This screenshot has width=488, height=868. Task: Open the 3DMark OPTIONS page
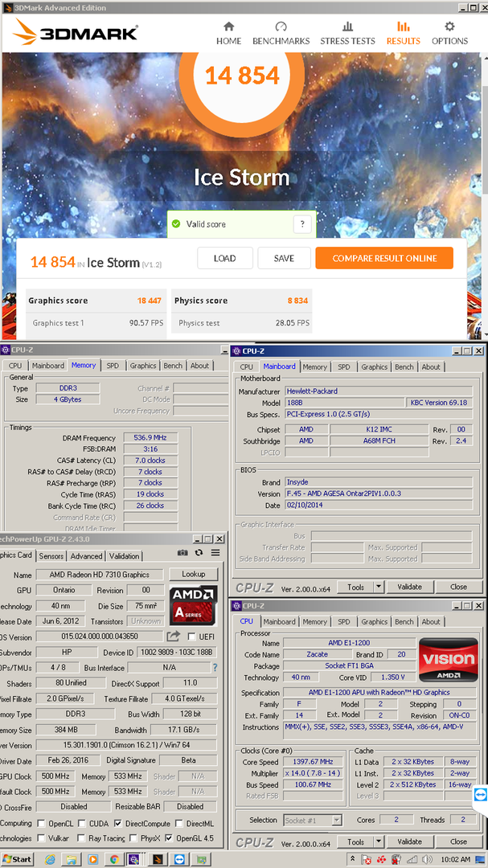[449, 34]
